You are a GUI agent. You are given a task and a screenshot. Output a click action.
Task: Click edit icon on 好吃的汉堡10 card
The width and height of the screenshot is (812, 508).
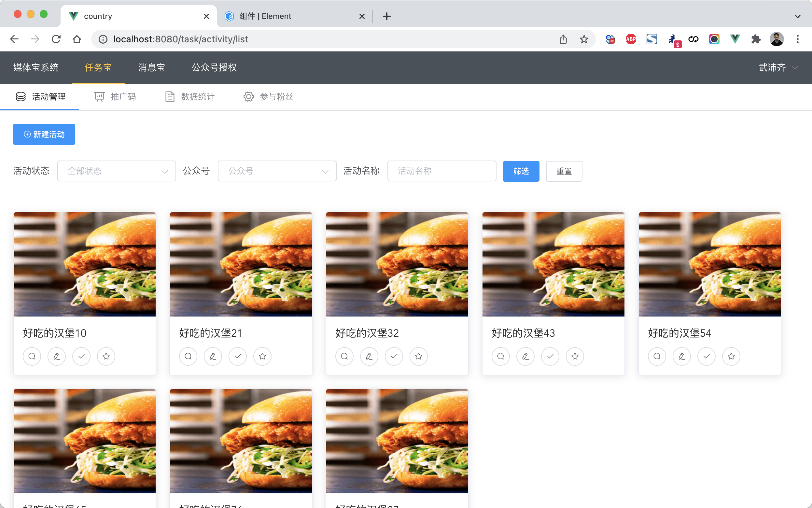coord(56,356)
